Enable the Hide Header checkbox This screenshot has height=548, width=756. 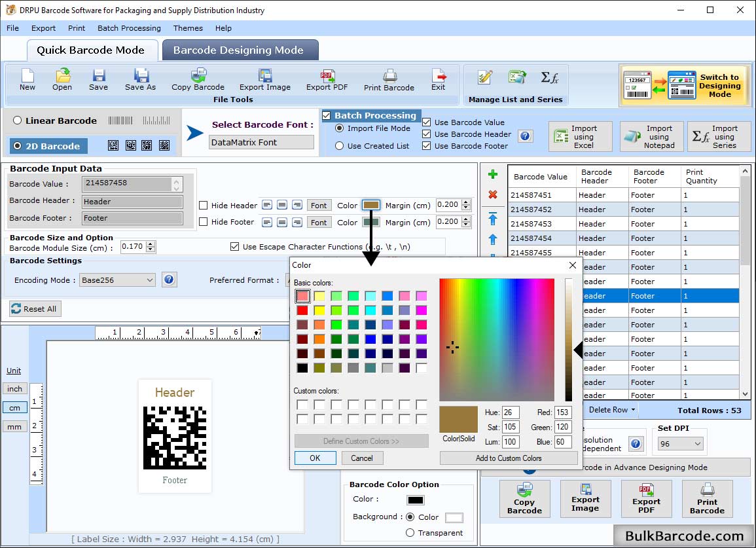pos(204,206)
